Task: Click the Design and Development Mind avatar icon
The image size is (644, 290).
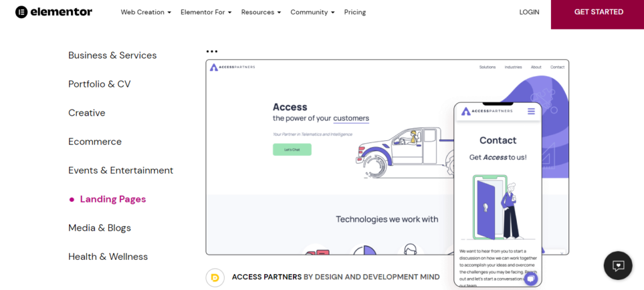Action: pyautogui.click(x=215, y=277)
